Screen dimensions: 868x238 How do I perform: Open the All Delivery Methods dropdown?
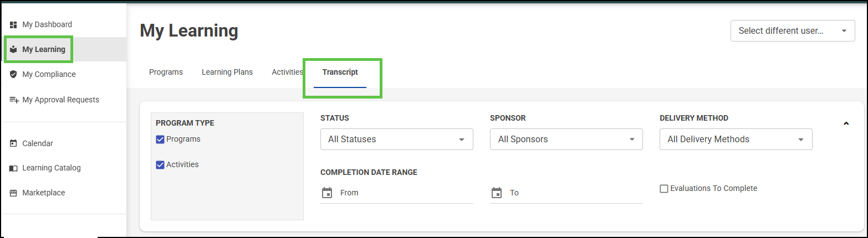[736, 139]
